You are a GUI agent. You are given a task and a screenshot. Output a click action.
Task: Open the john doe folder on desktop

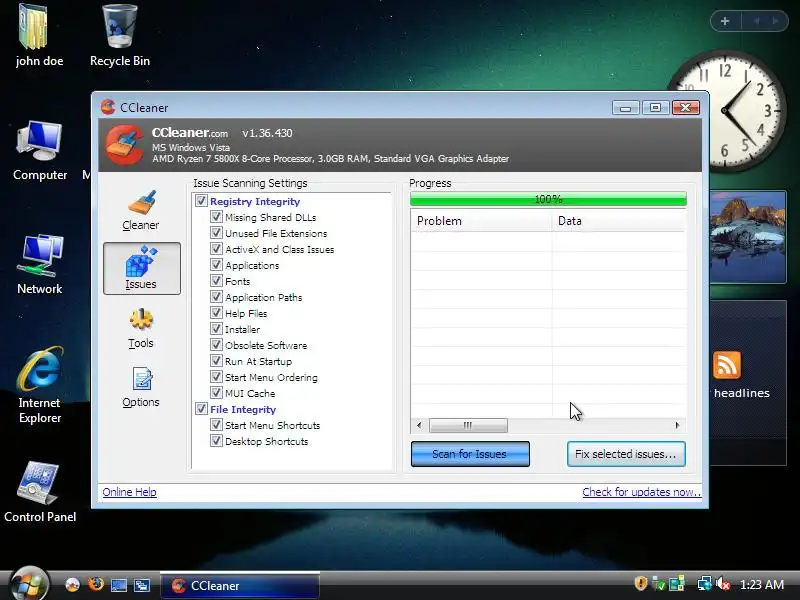39,36
